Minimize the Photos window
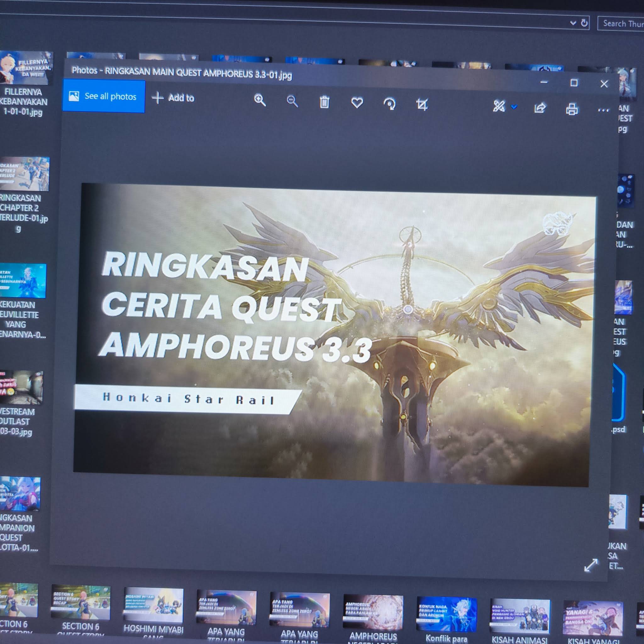 pos(544,82)
